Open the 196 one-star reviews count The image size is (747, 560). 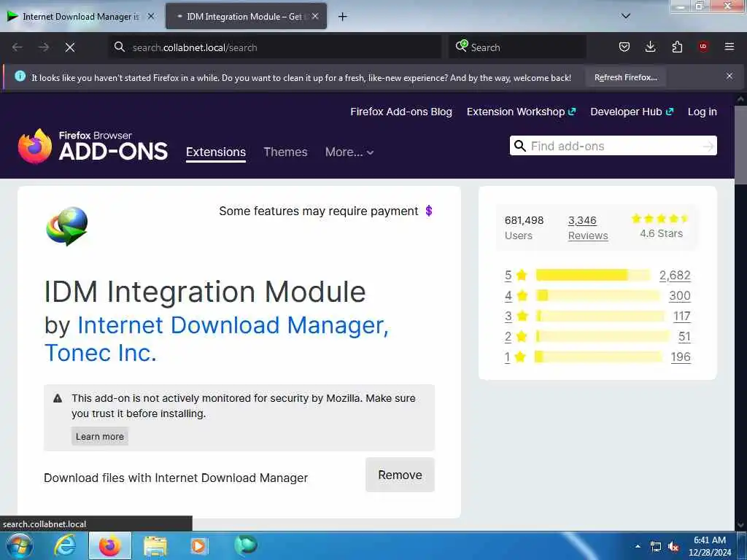[681, 357]
